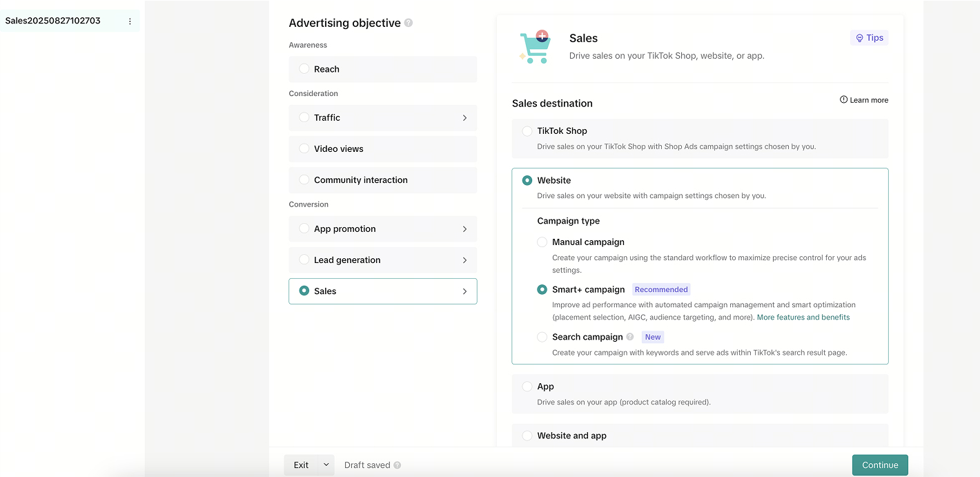Open the dropdown arrow next to Exit

tap(326, 465)
